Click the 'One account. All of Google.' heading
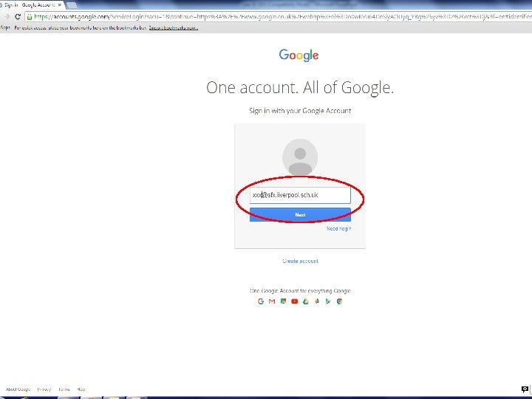This screenshot has height=399, width=532. click(x=300, y=87)
